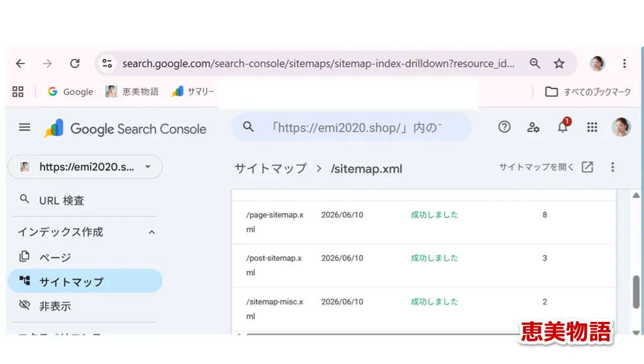644x364 pixels.
Task: Open the サマリー bookmark
Action: (x=192, y=92)
